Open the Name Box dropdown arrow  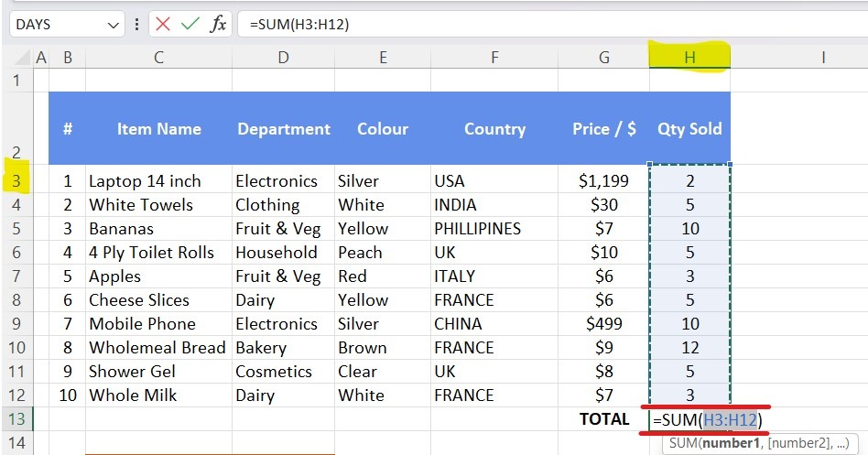coord(114,25)
